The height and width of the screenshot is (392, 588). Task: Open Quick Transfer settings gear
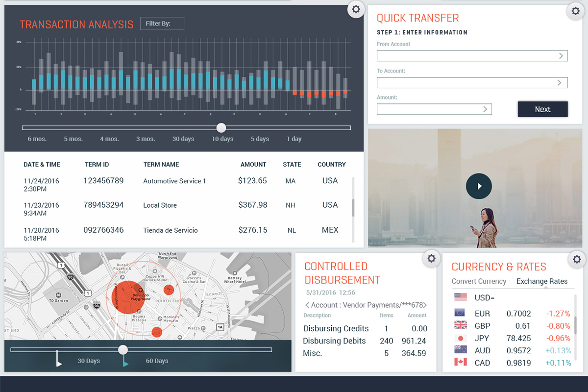click(x=576, y=11)
